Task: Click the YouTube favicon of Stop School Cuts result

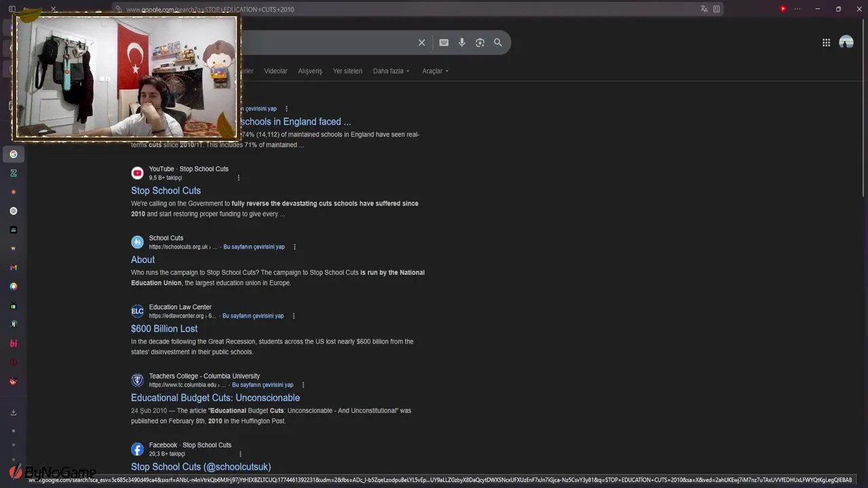Action: point(137,173)
